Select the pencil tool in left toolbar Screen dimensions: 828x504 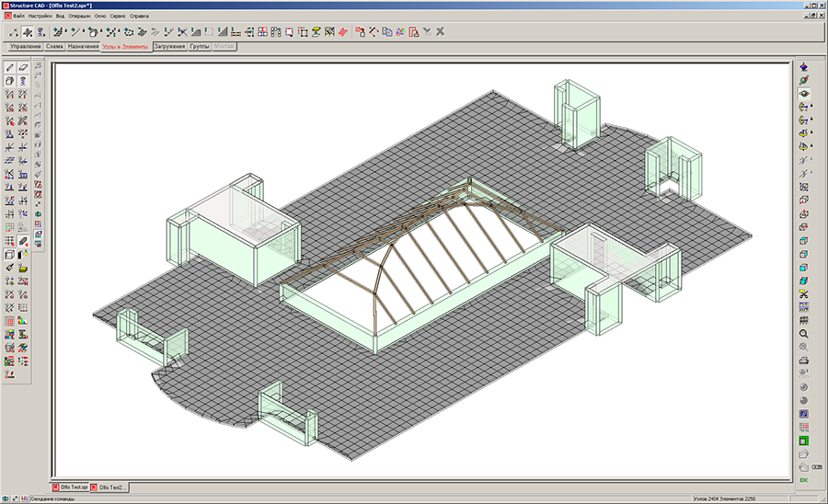(9, 67)
